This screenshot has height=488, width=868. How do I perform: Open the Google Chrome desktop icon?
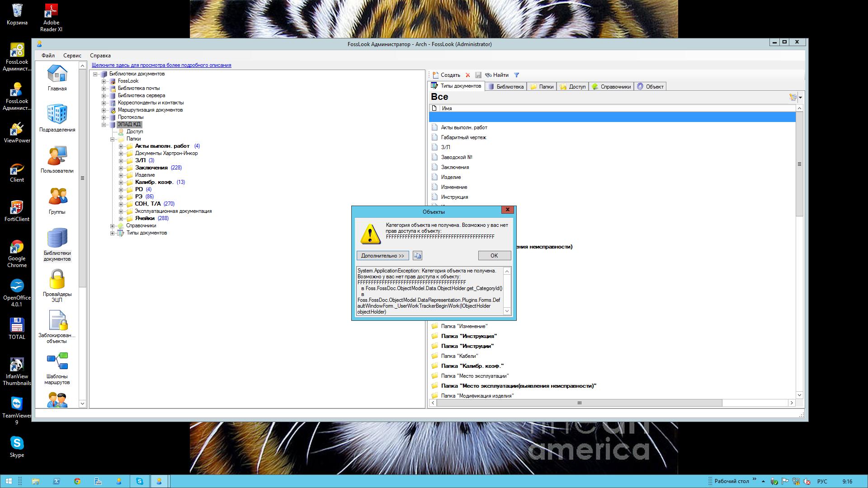pos(17,254)
